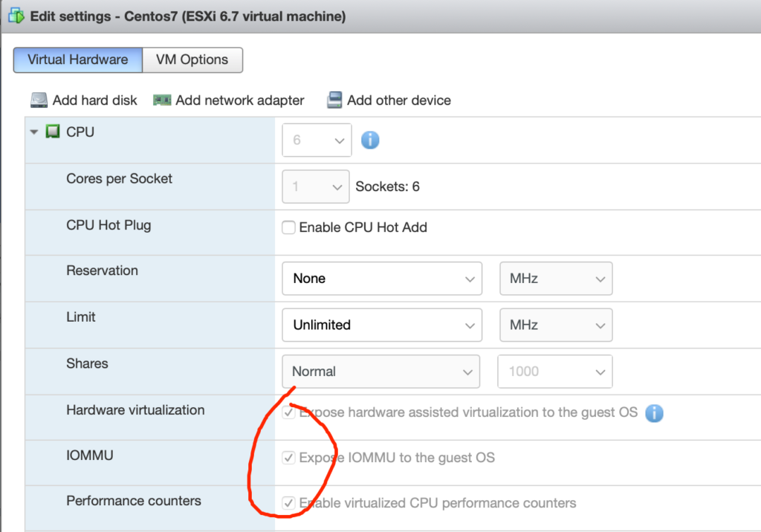761x532 pixels.
Task: Click the CPU row label
Action: [80, 132]
